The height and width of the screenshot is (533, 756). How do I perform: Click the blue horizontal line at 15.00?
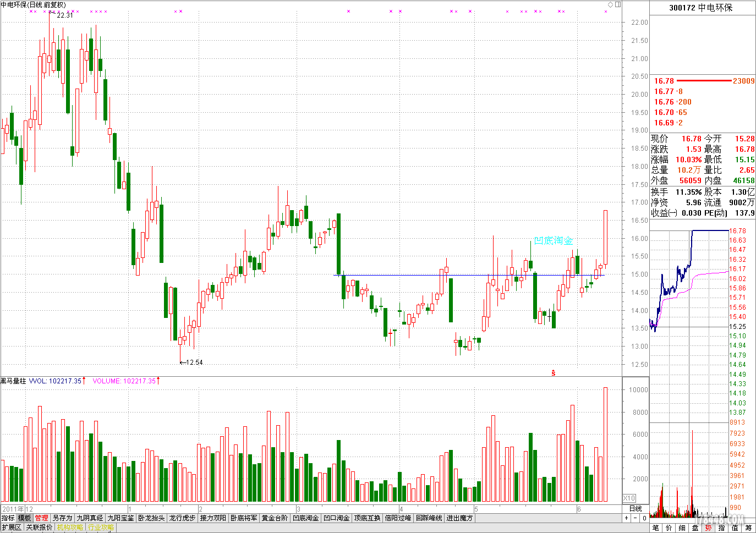coord(470,275)
